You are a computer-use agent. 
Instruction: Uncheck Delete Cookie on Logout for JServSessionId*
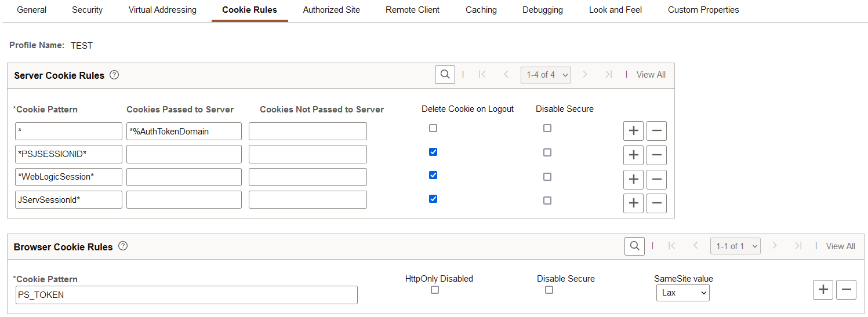pos(433,199)
